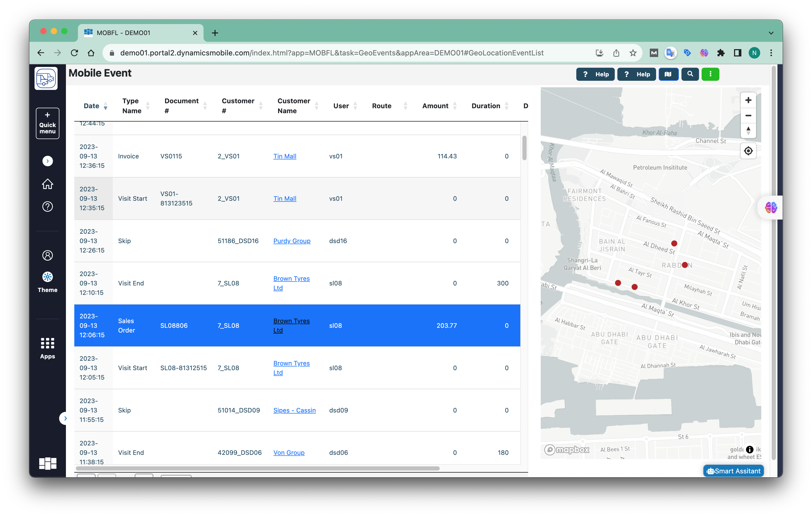Viewport: 812px width, 516px height.
Task: Open a new browser tab
Action: point(215,33)
